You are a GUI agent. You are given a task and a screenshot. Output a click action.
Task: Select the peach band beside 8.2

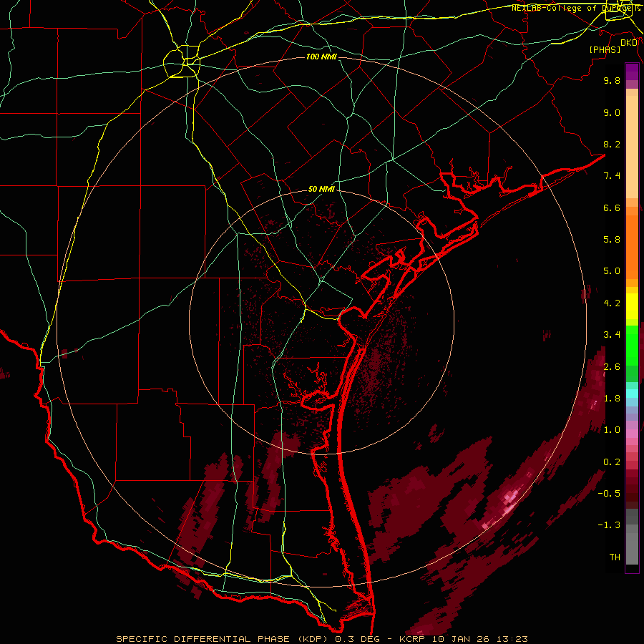point(632,147)
